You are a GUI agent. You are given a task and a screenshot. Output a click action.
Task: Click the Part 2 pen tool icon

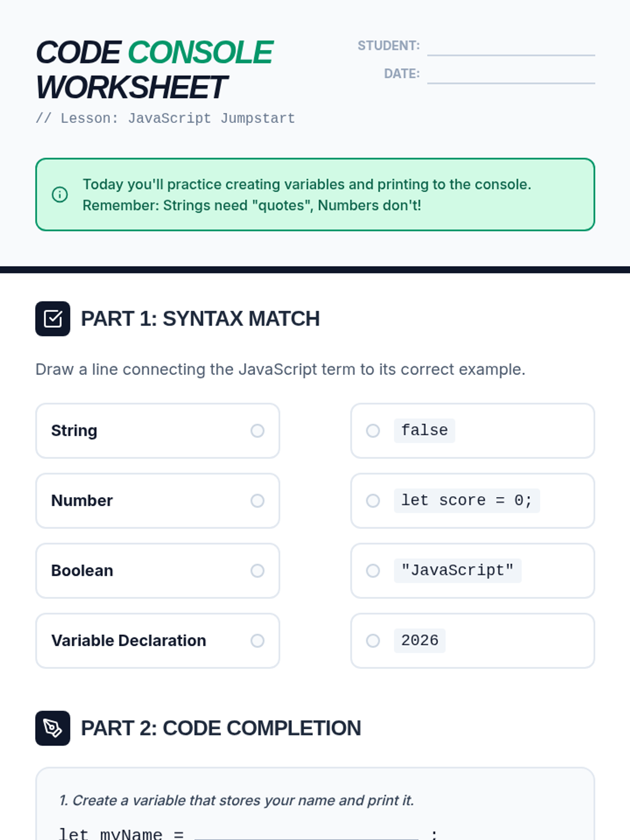(x=53, y=728)
